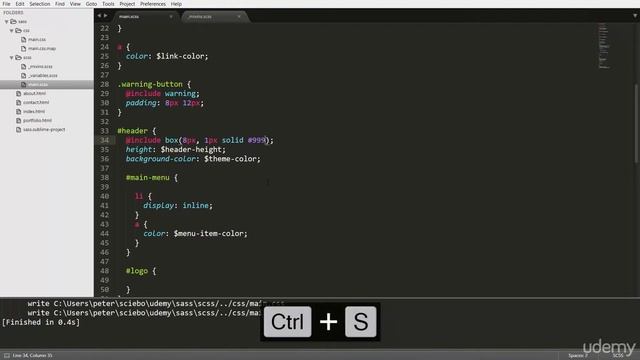Click '[Finished in 0.4s]' build output
Screen dimensions: 640x360
coord(41,322)
